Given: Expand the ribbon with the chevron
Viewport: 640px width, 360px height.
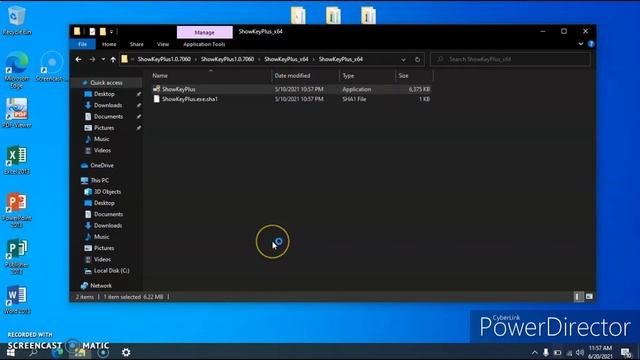Looking at the screenshot, I should 581,44.
